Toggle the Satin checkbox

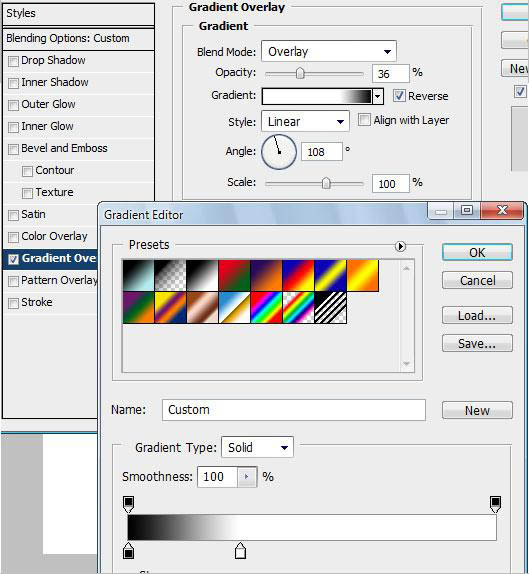coord(13,215)
